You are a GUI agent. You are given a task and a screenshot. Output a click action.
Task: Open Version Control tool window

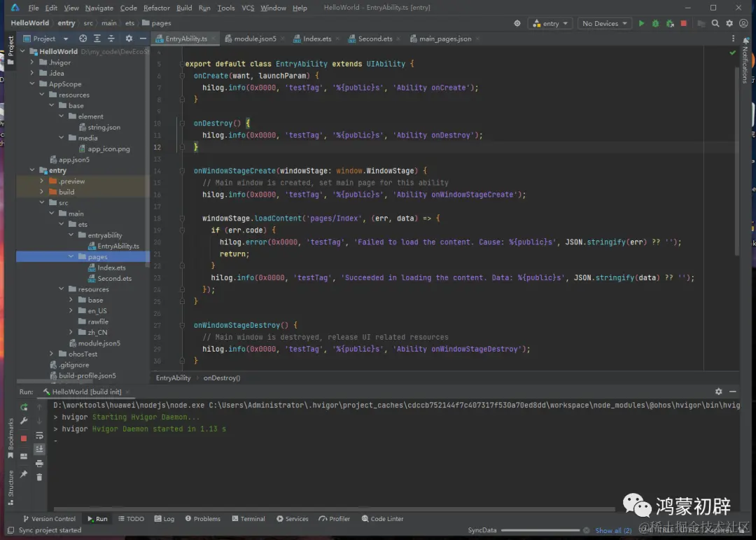49,519
